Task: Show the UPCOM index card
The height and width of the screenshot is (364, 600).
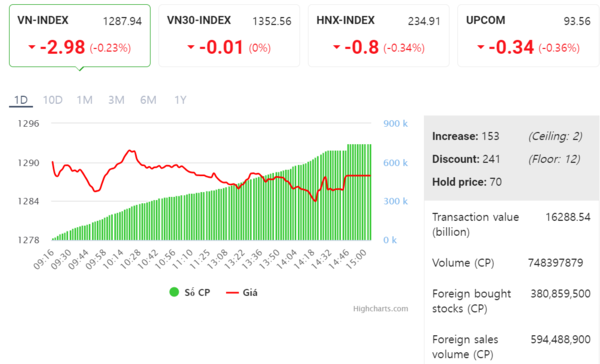Action: tap(528, 36)
